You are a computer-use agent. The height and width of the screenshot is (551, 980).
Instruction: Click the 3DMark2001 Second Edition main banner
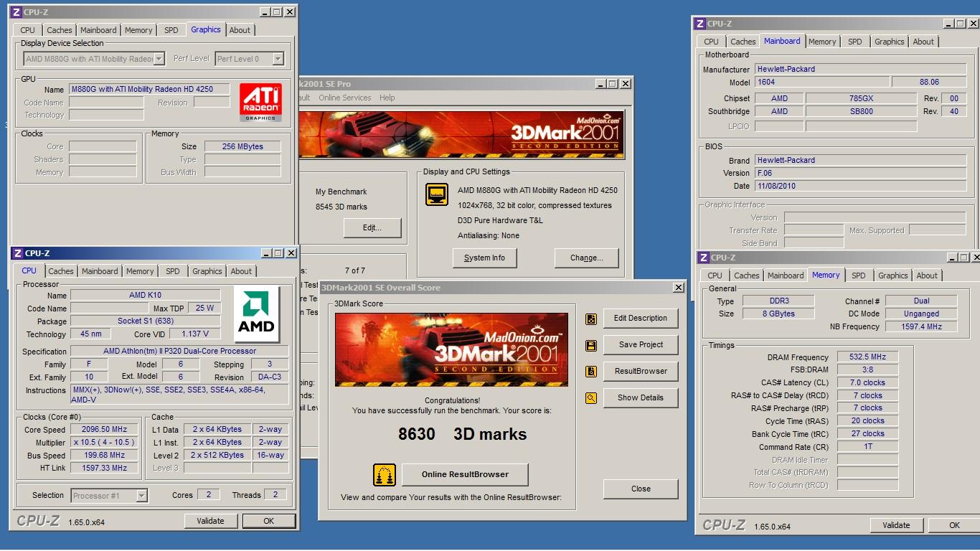pyautogui.click(x=461, y=134)
